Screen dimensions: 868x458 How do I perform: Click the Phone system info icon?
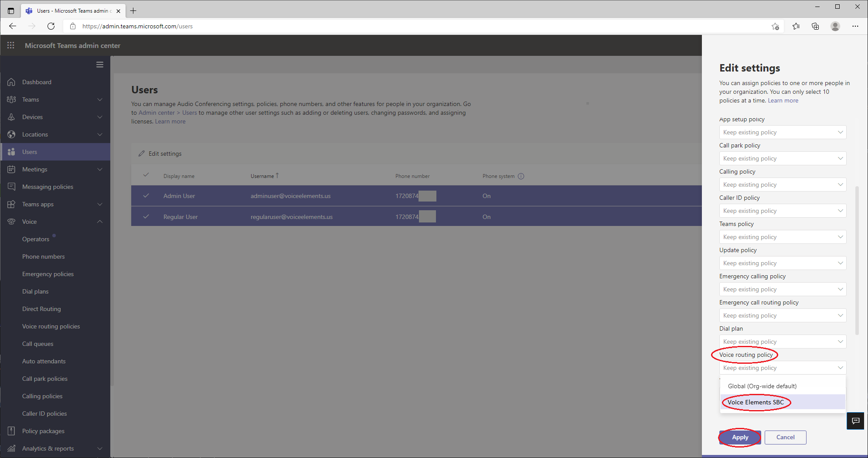[x=521, y=176]
